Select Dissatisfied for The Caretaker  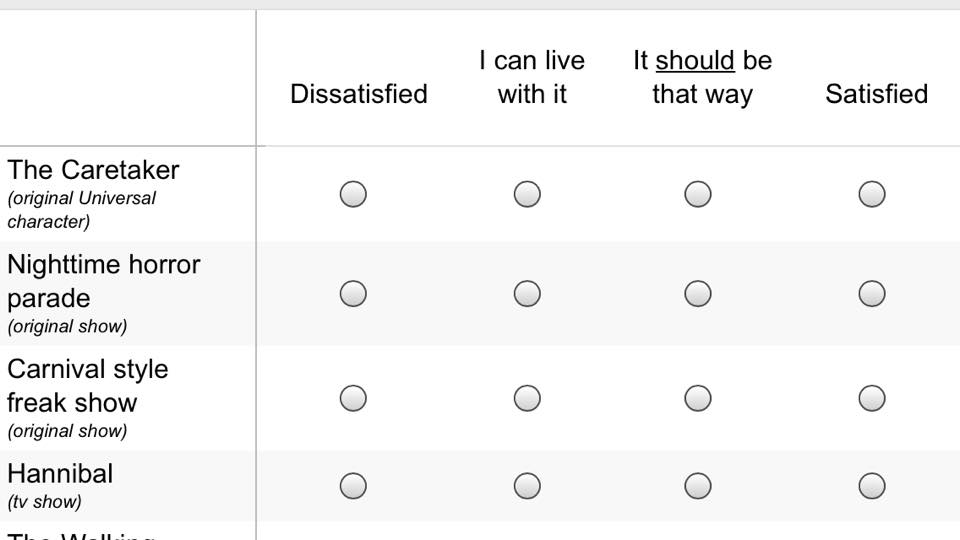tap(353, 194)
